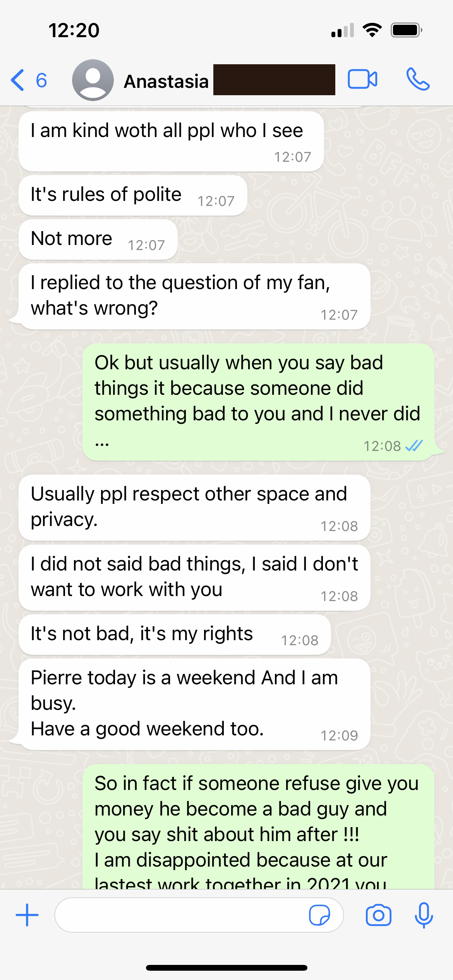This screenshot has width=453, height=980.
Task: Open Anastasia's contact info from name
Action: click(x=166, y=81)
